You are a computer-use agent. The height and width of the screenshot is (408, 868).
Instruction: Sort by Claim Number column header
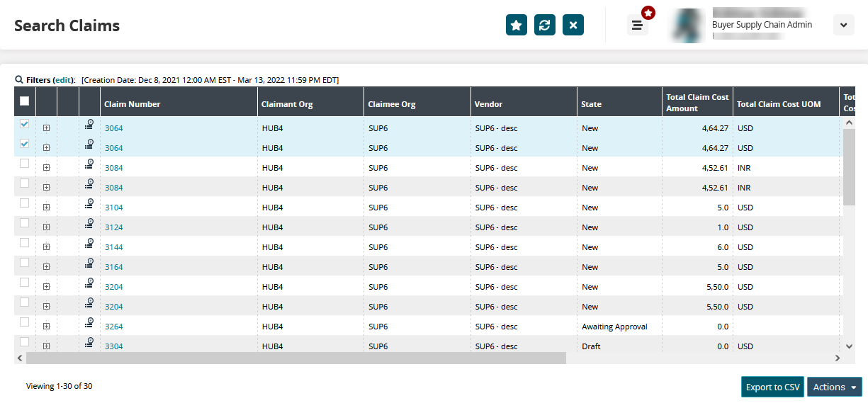(133, 104)
